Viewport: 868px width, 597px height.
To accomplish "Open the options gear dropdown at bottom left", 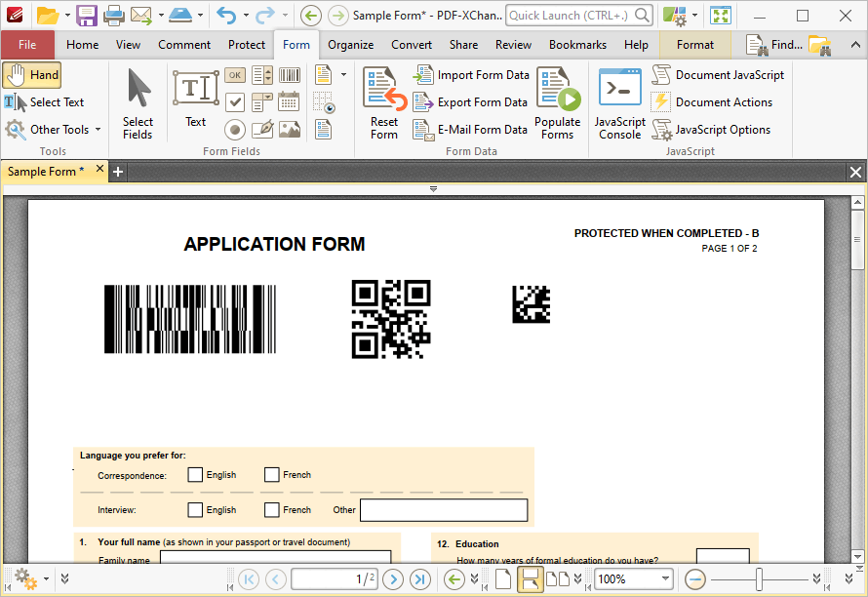I will pos(47,579).
